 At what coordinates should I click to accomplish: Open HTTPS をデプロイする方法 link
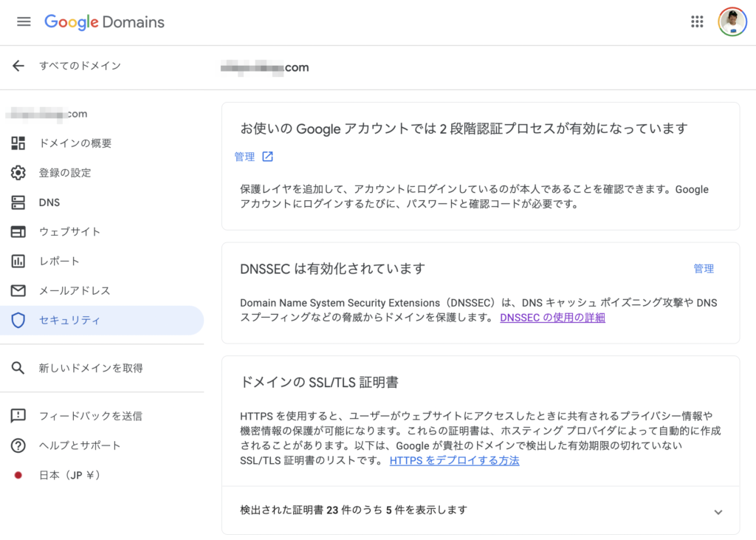(454, 459)
